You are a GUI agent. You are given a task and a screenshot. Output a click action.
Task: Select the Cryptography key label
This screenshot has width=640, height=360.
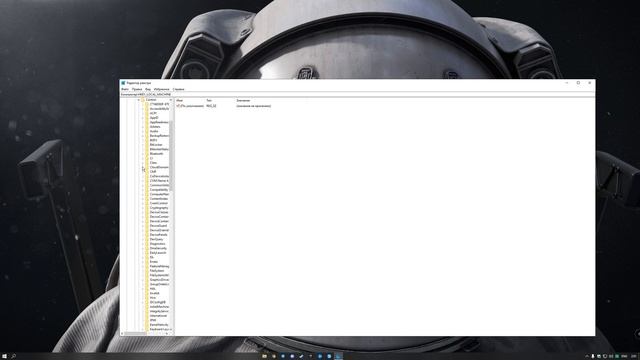(x=159, y=208)
